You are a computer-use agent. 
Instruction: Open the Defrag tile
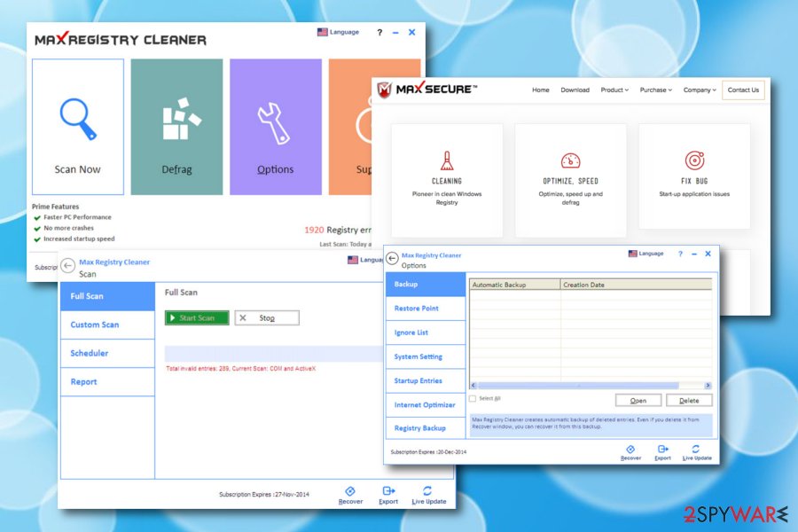[176, 127]
